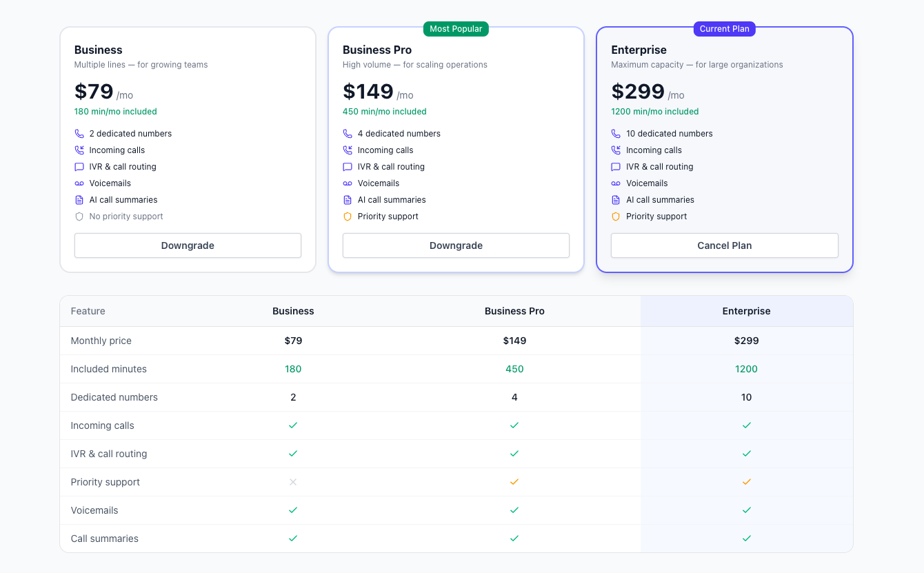The image size is (924, 573).
Task: Click Enterprise checkmark in Call summaries row
Action: (746, 539)
